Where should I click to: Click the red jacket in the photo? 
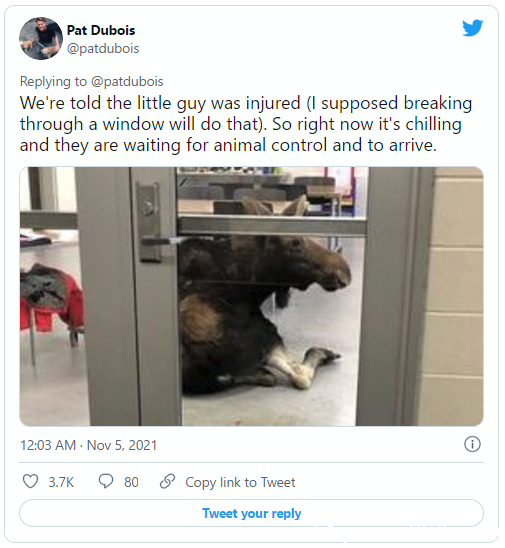coord(52,299)
